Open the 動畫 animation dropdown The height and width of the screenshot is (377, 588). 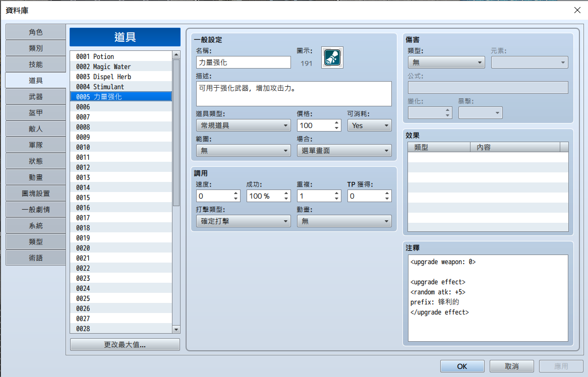344,221
